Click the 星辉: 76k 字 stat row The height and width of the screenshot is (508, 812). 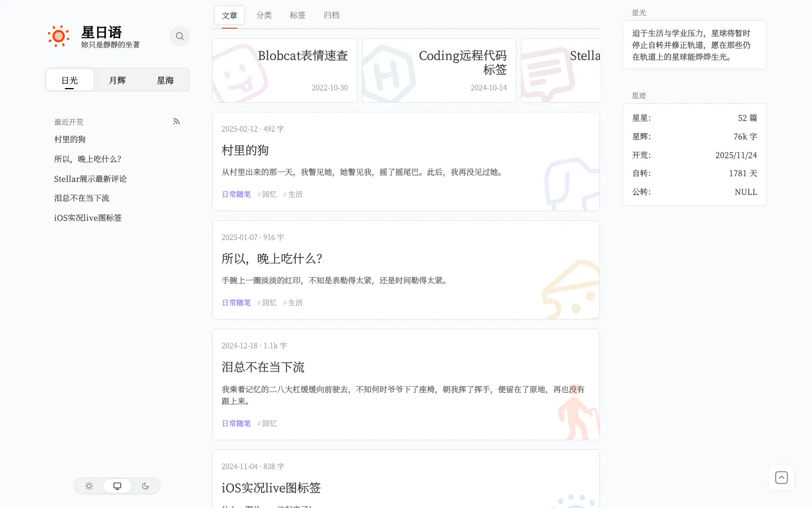tap(695, 137)
